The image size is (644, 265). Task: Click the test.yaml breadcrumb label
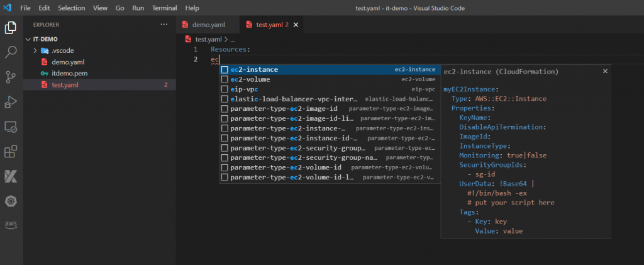coord(209,40)
